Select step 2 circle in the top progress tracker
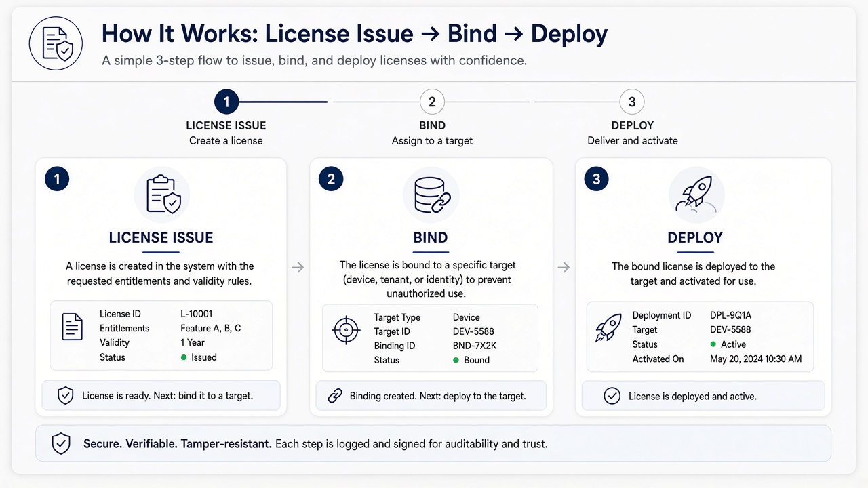Image resolution: width=868 pixels, height=488 pixels. 432,102
